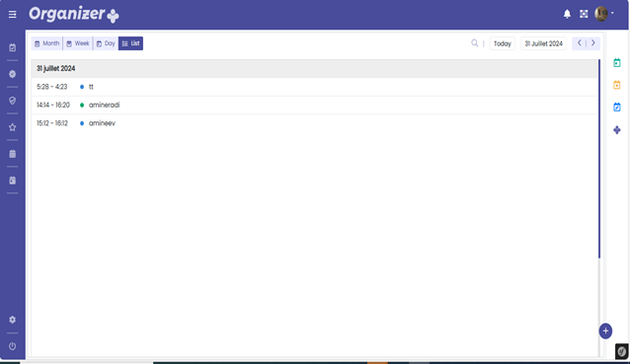Open the calendar event sidebar icon
The image size is (630, 364).
(x=13, y=181)
